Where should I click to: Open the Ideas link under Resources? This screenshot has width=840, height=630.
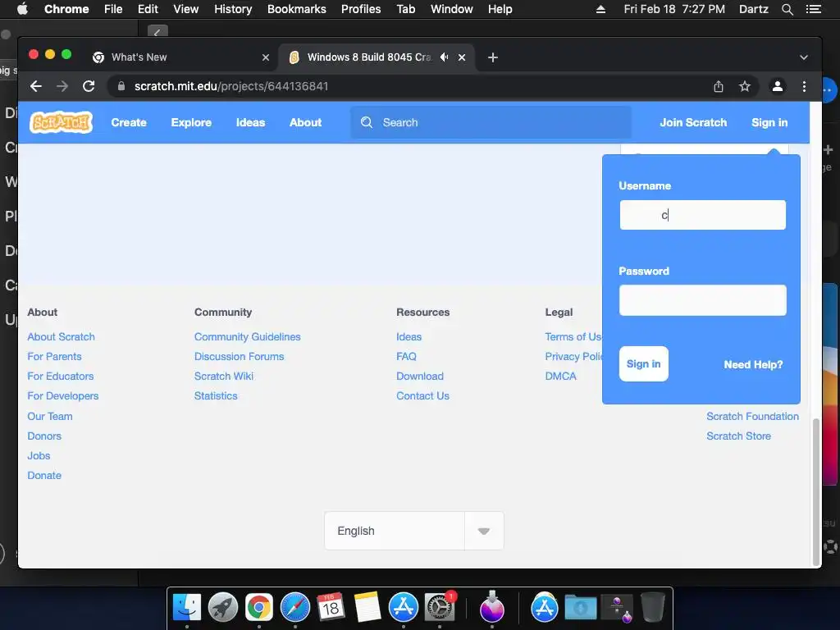pos(409,336)
